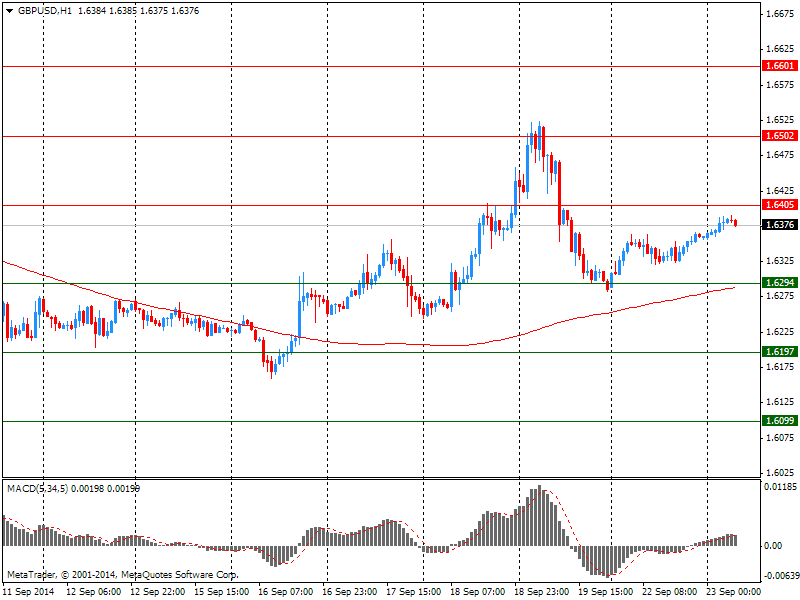Click the 1.6225 price scale value

click(781, 332)
